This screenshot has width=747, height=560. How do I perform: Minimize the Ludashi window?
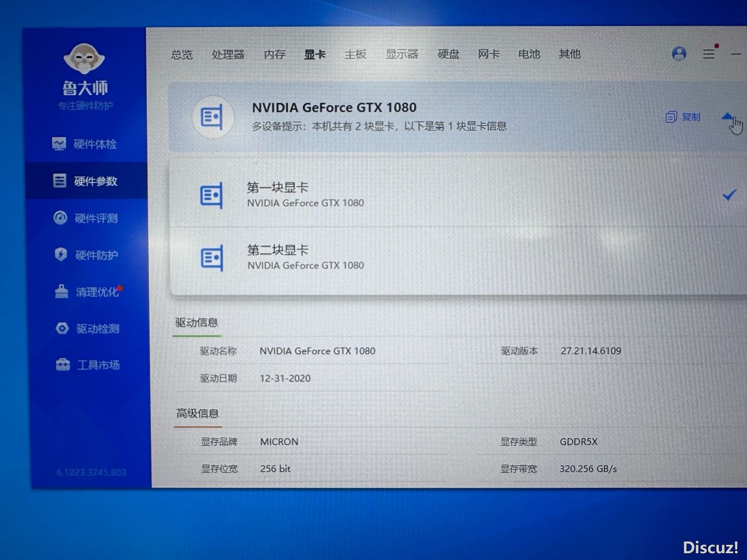pyautogui.click(x=736, y=54)
